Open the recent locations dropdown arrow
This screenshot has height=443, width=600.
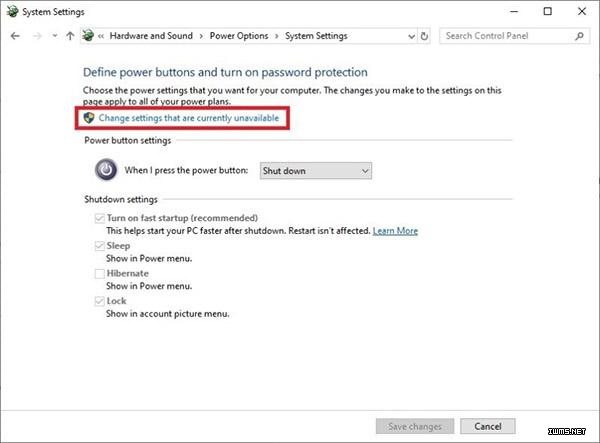point(54,36)
